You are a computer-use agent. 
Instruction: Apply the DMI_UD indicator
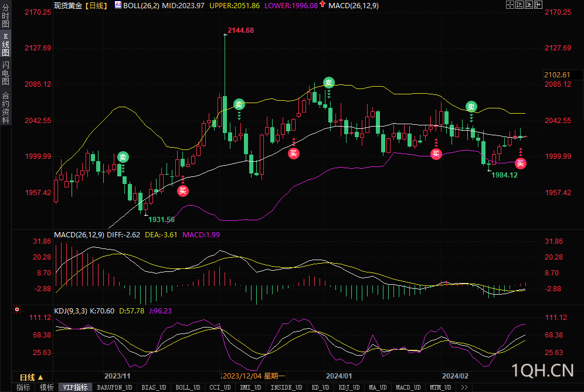tap(250, 387)
